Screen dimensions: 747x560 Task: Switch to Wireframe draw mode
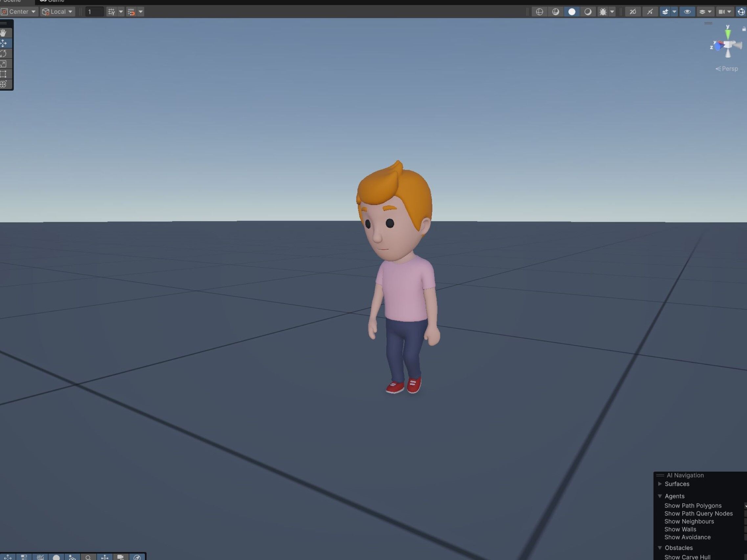pyautogui.click(x=539, y=12)
